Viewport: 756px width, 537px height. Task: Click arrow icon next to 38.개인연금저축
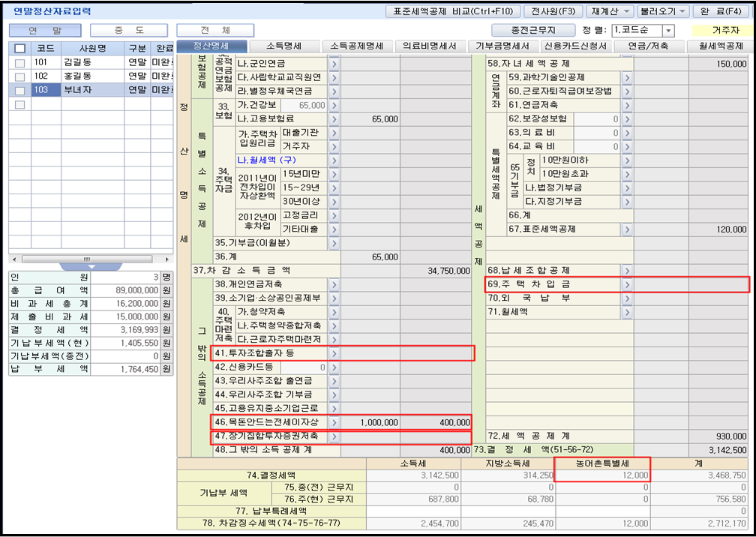pyautogui.click(x=334, y=284)
